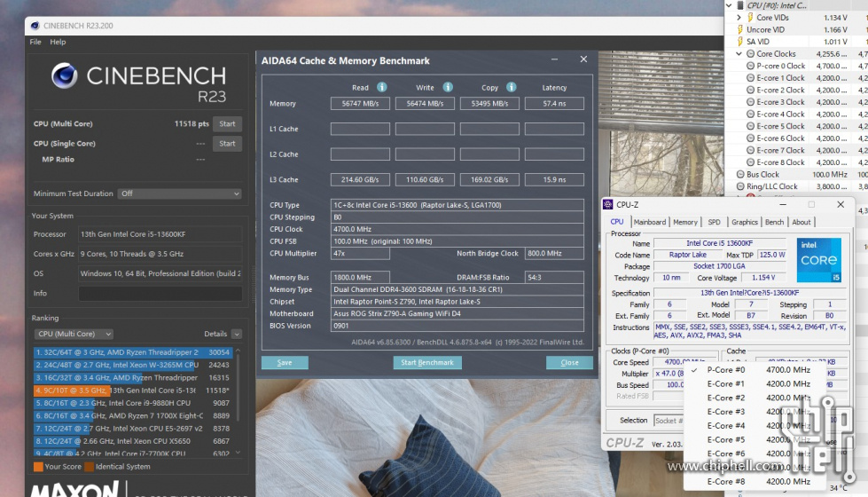Click the 13th Gen Intel Core i5 ranking row

pos(132,390)
